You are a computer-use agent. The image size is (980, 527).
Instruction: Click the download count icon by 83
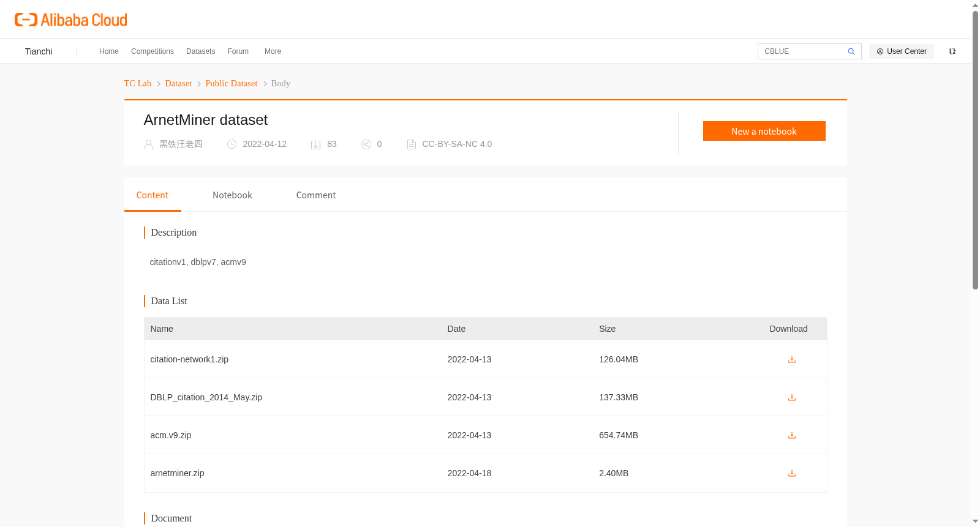click(x=316, y=144)
